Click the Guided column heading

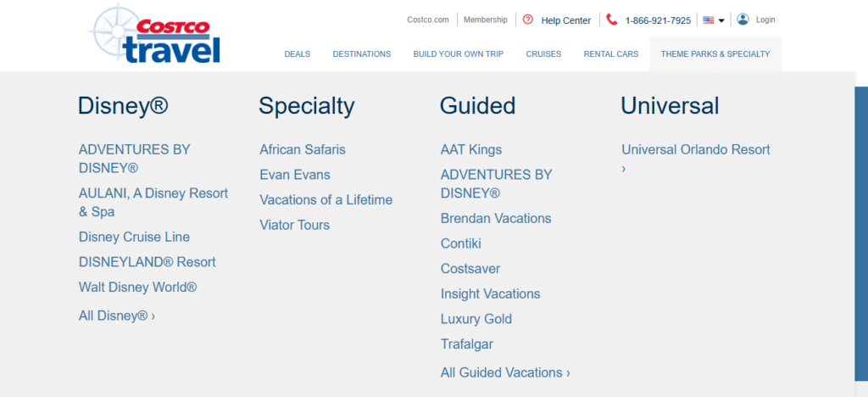pos(478,105)
